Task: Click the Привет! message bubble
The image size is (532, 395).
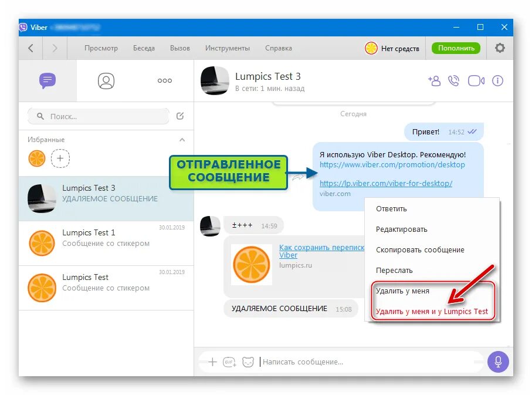Action: tap(444, 132)
